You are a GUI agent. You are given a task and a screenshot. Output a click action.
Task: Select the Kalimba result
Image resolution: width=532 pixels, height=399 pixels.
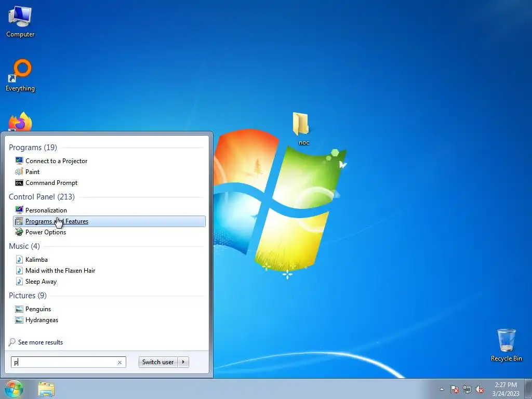(x=109, y=260)
